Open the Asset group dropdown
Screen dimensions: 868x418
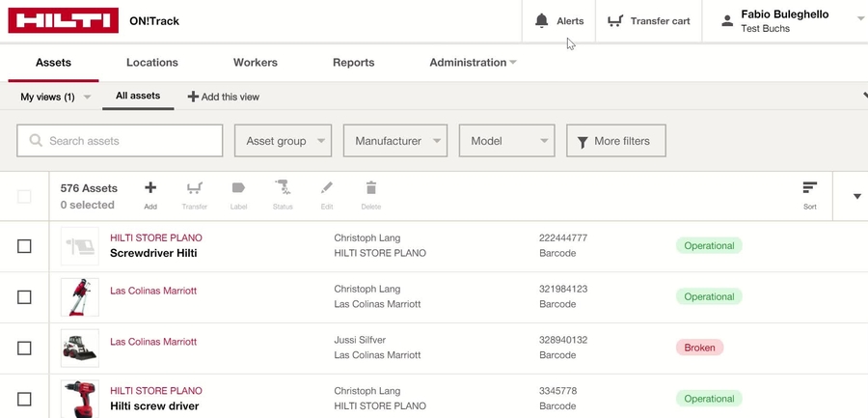[283, 141]
